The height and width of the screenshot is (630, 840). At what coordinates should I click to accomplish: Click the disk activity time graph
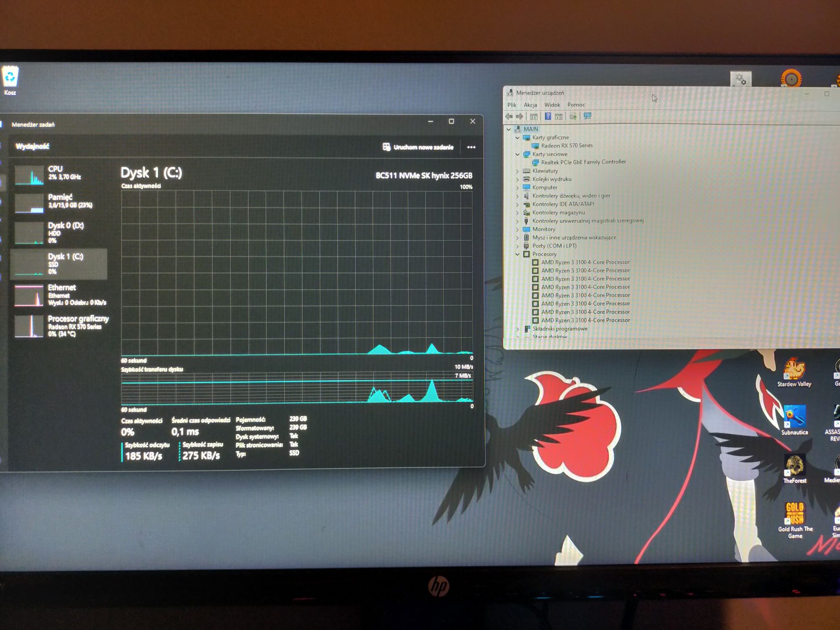(x=297, y=273)
